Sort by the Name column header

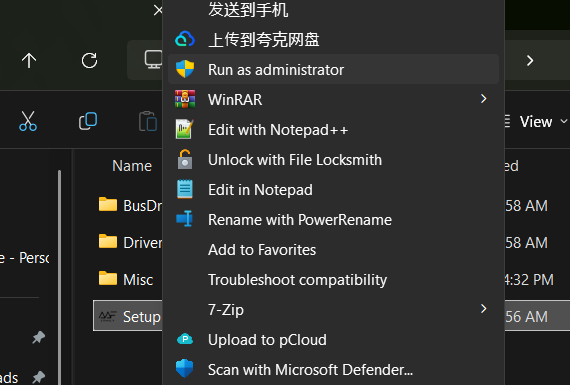pyautogui.click(x=132, y=166)
